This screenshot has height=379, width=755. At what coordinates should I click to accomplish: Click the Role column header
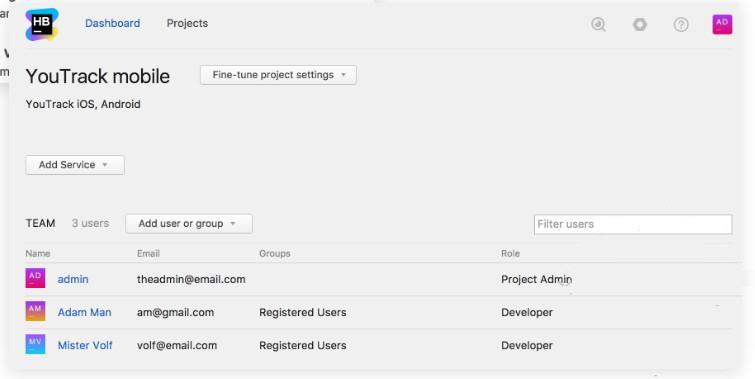click(510, 253)
